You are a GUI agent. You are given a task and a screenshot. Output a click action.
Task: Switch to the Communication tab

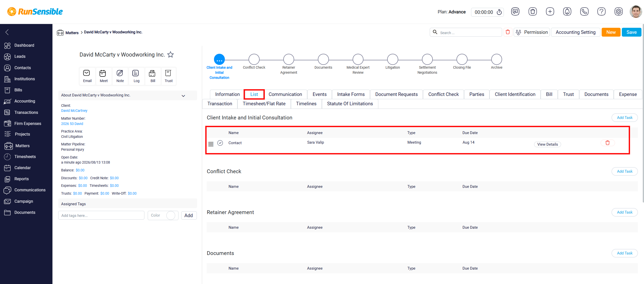[x=285, y=94]
